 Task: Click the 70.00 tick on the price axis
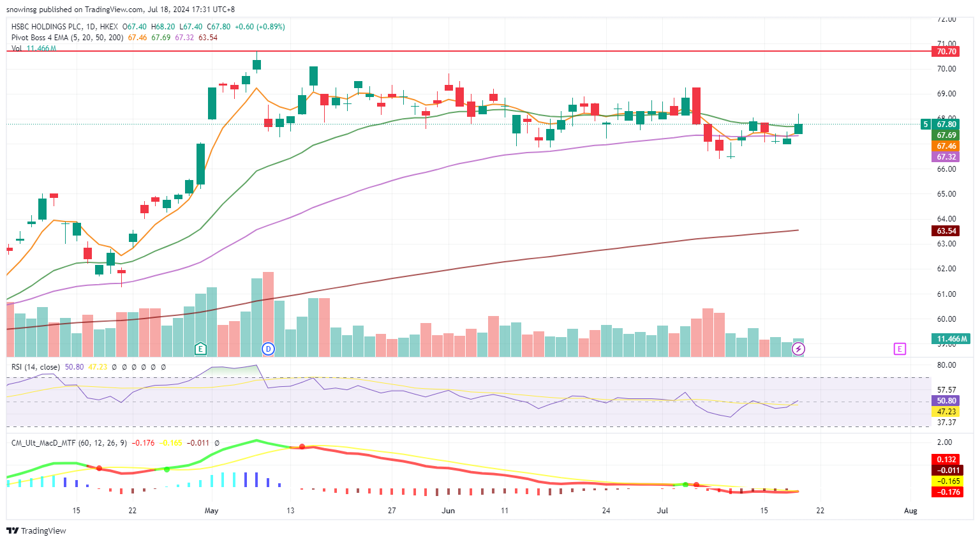point(946,69)
